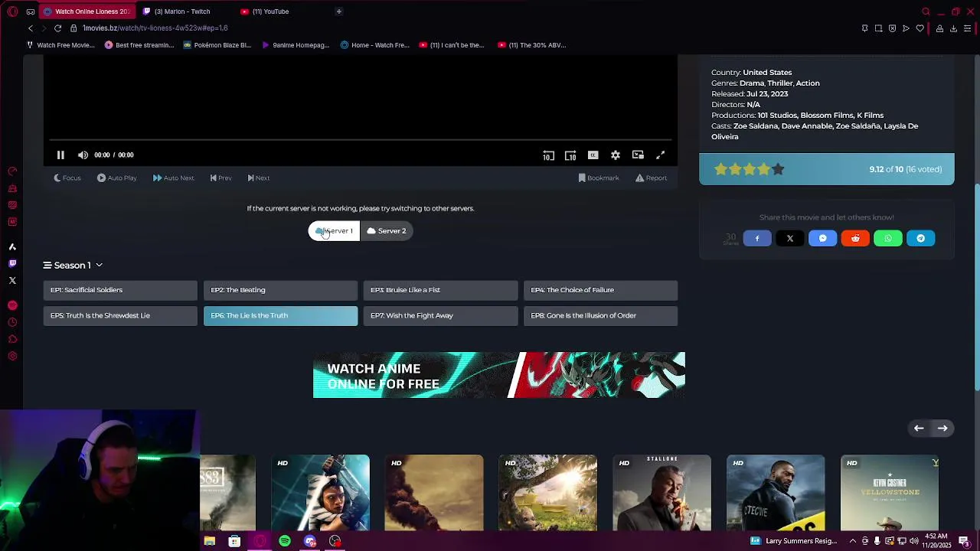Image resolution: width=980 pixels, height=551 pixels.
Task: Click the address bar URL
Action: pos(155,28)
